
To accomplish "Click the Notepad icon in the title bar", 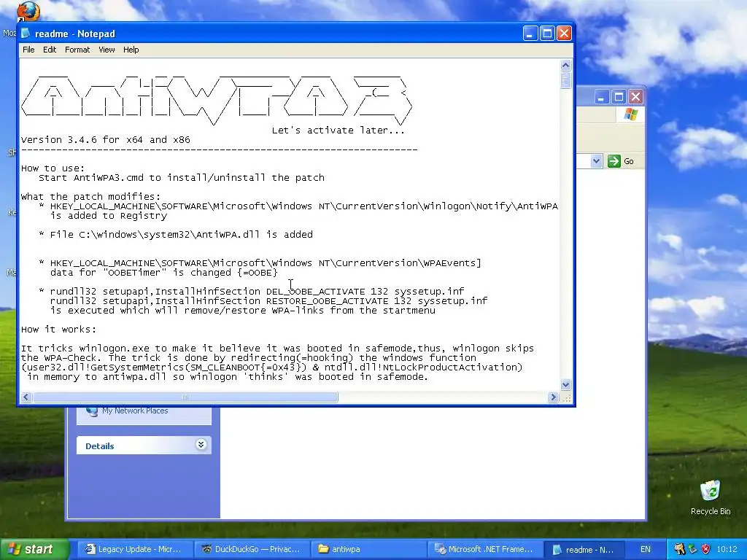I will (x=26, y=34).
